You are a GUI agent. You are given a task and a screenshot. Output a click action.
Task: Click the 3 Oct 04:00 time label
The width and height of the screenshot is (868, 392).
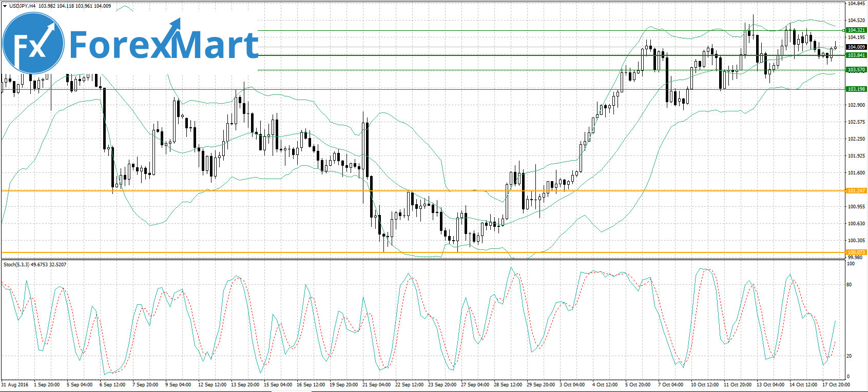(572, 384)
